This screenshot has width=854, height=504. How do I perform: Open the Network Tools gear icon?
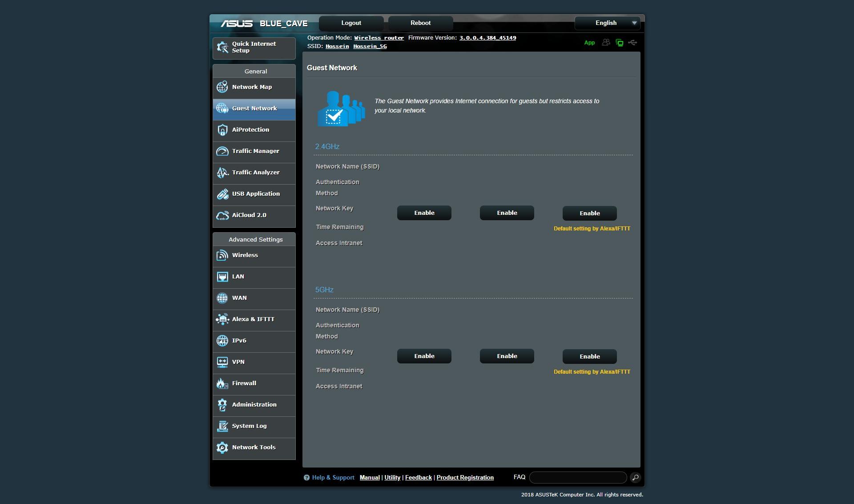click(x=222, y=448)
